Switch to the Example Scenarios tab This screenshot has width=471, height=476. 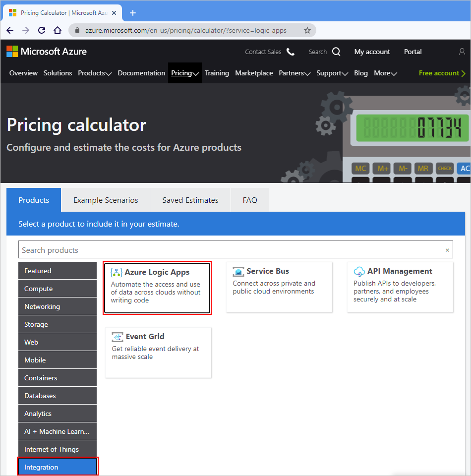(105, 200)
